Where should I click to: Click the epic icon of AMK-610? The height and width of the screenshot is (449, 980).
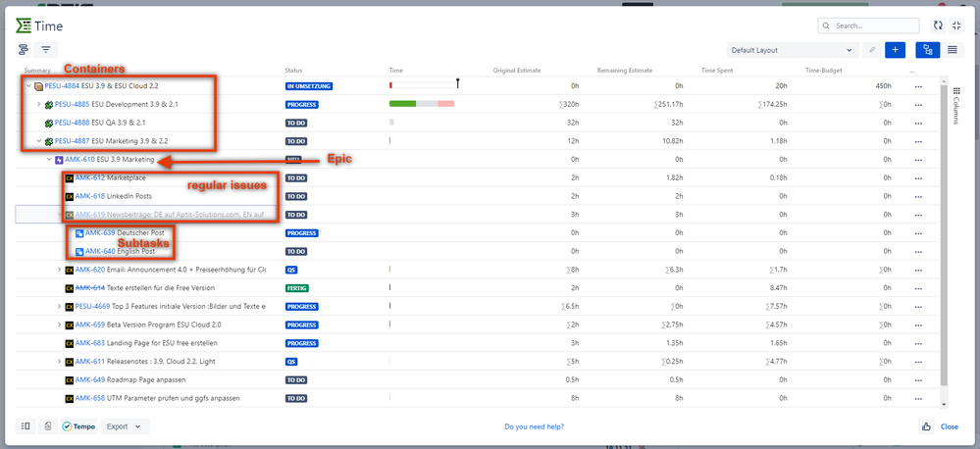click(59, 160)
